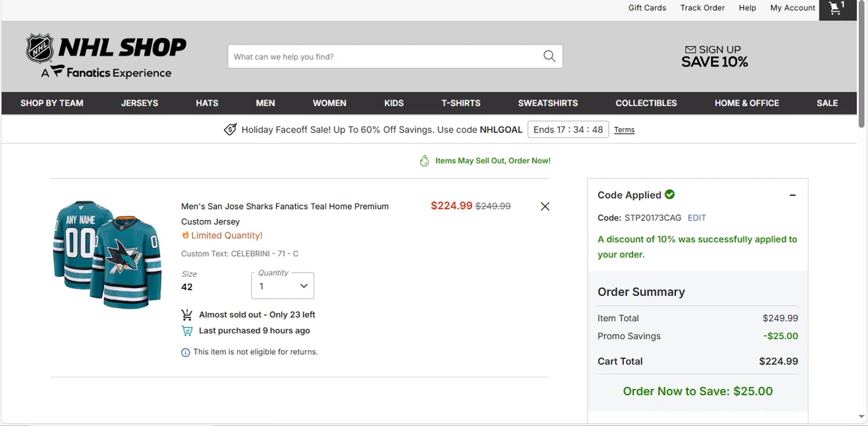Screen dimensions: 868x426
Task: Open the Men's San Jose Sharks jersey title
Action: click(285, 214)
